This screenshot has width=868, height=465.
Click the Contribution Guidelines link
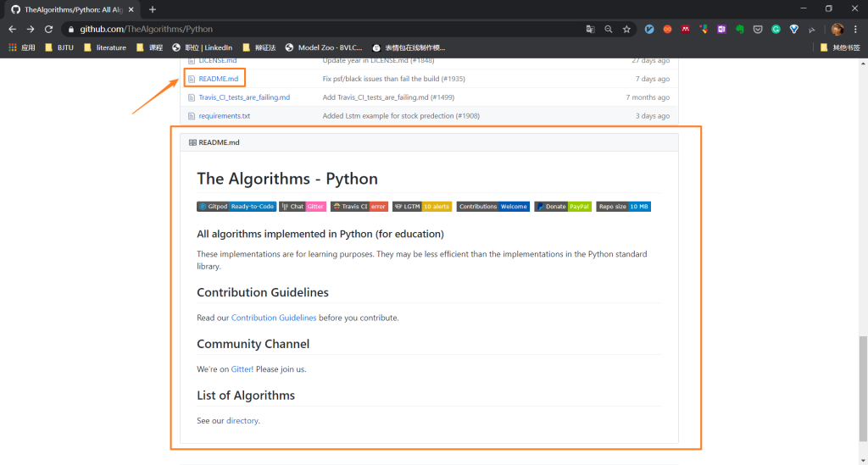274,318
